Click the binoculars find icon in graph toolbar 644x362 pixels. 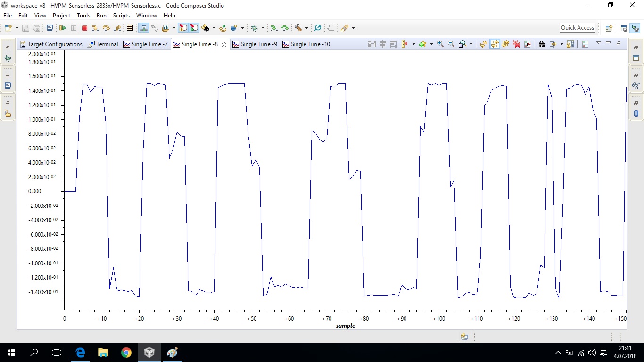tap(542, 44)
